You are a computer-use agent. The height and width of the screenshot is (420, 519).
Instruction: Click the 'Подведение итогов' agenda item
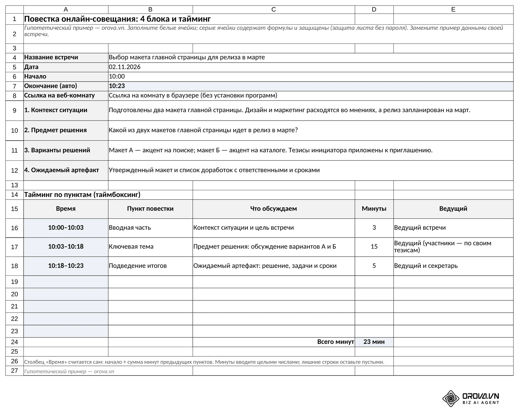pos(150,266)
